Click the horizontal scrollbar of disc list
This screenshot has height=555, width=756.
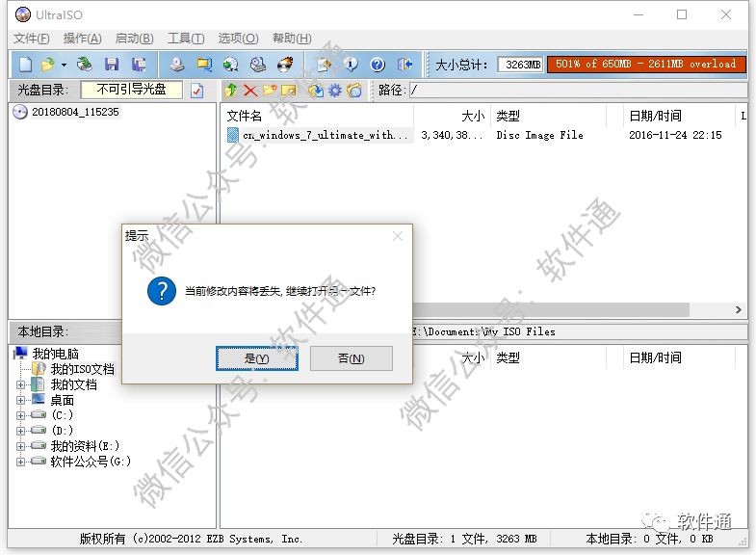pyautogui.click(x=551, y=309)
